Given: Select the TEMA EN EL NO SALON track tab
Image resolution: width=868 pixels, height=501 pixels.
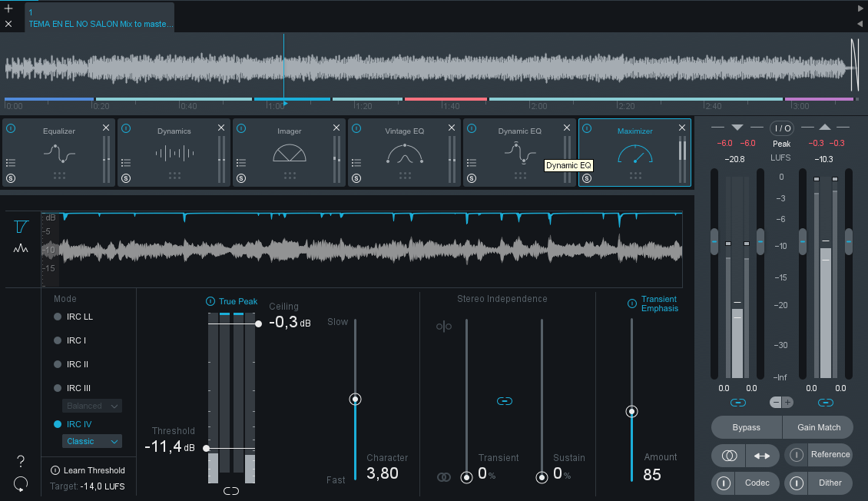Looking at the screenshot, I should click(100, 18).
